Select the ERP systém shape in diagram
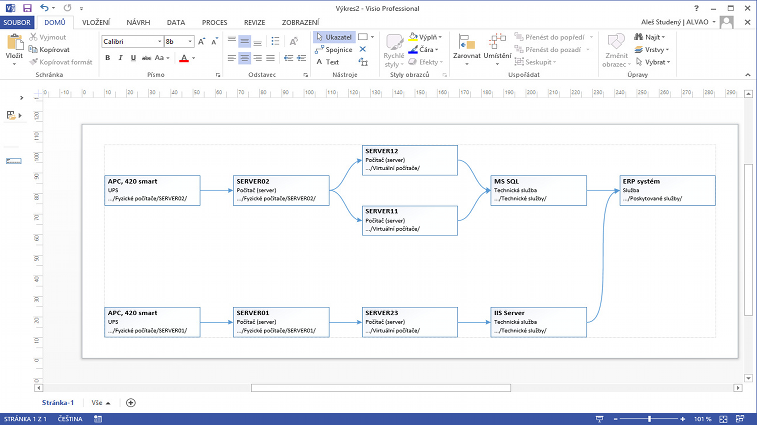Screen dimensions: 757x425 coord(667,191)
